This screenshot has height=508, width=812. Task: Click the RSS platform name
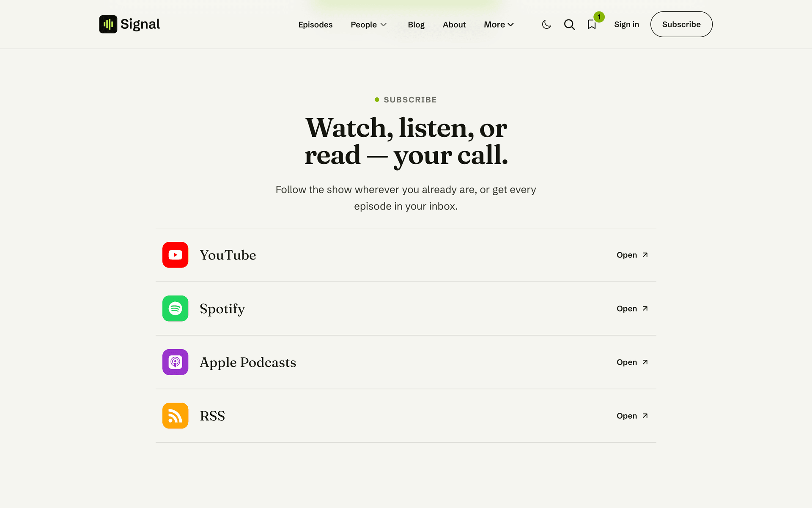pyautogui.click(x=212, y=416)
